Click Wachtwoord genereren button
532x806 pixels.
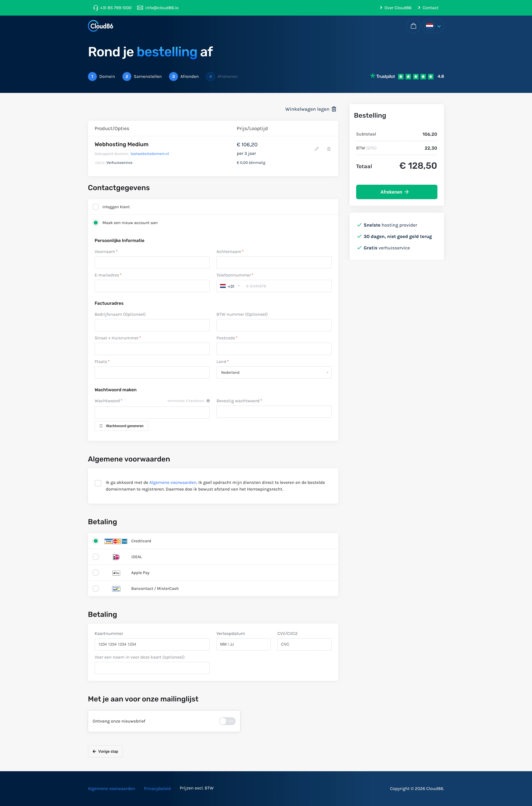[x=121, y=426]
